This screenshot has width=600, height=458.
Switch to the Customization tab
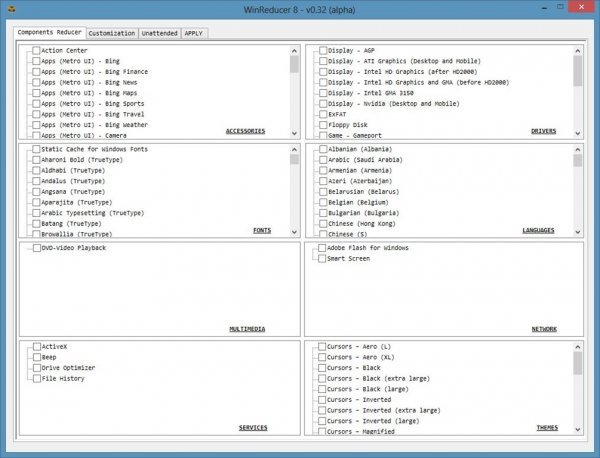click(111, 33)
